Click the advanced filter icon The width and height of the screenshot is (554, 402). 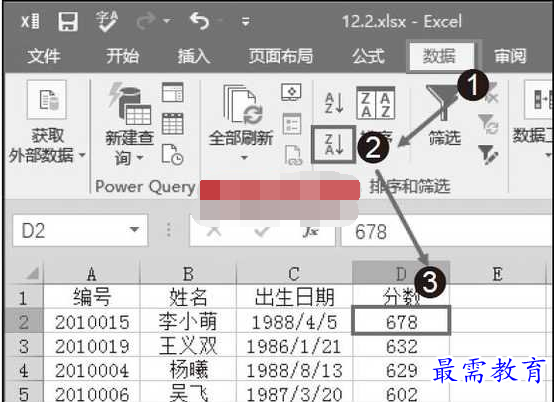point(488,155)
